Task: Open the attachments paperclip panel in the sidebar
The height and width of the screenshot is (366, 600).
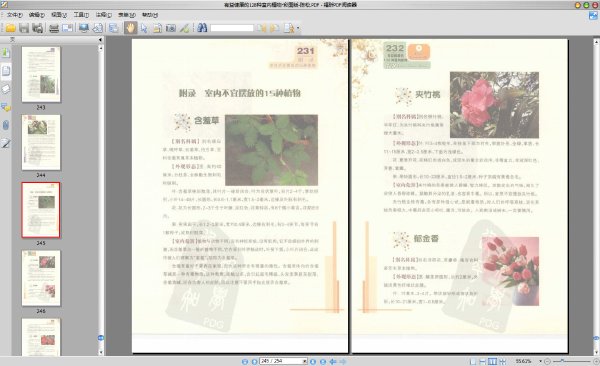Action: (x=6, y=125)
